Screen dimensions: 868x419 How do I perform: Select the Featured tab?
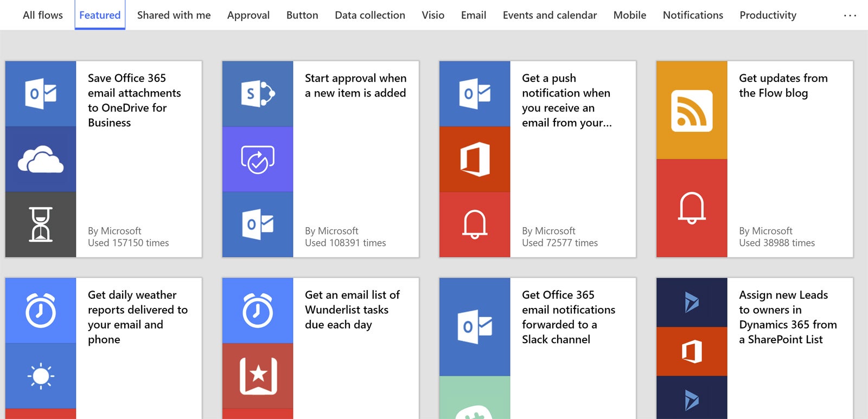(x=100, y=15)
